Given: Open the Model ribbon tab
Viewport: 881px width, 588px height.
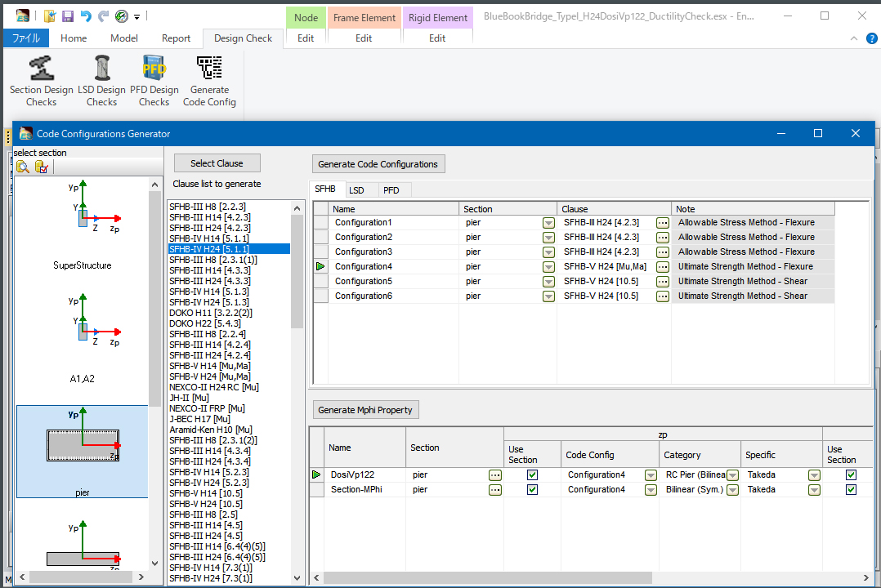Looking at the screenshot, I should (124, 38).
